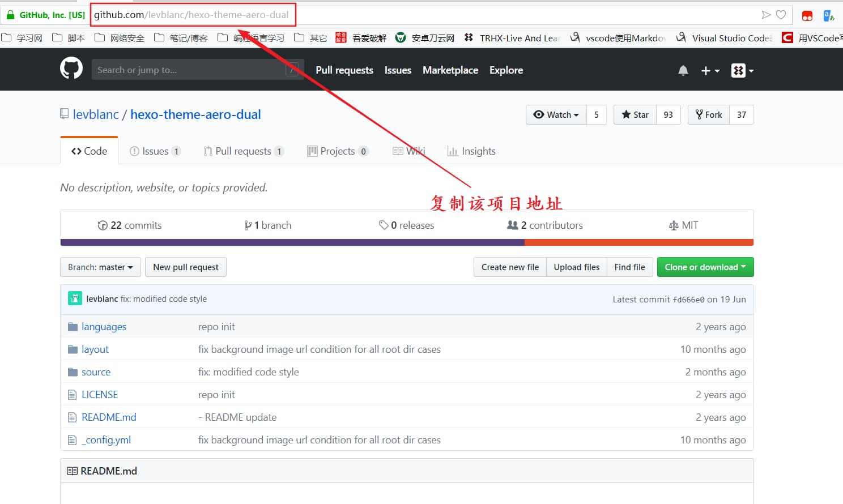Open Issues in top navigation

pos(398,70)
